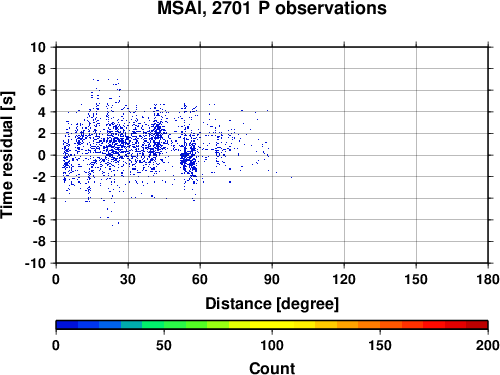The height and width of the screenshot is (375, 500).
Task: Click the 'Count' colorbar label
Action: click(x=272, y=368)
